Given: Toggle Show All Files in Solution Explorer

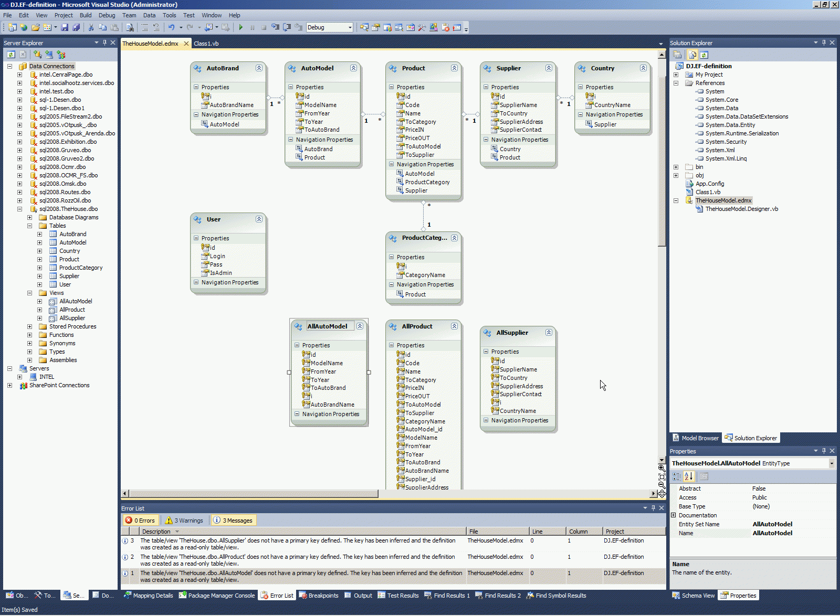Looking at the screenshot, I should tap(692, 55).
